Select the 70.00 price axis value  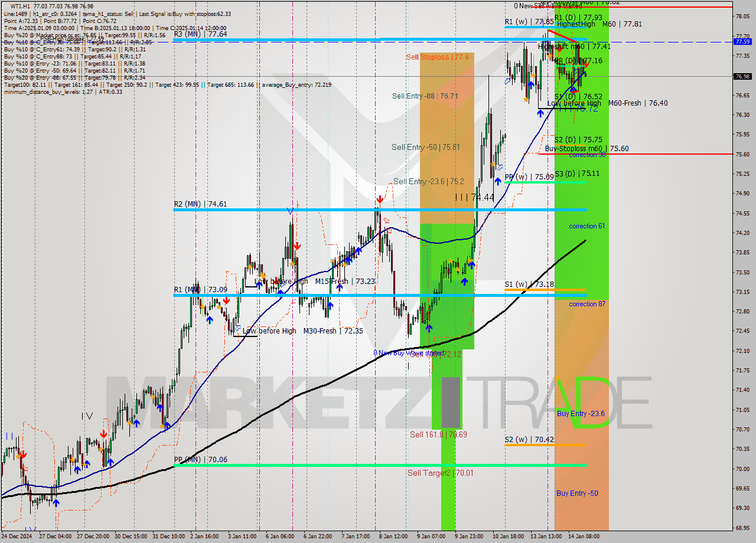[742, 469]
